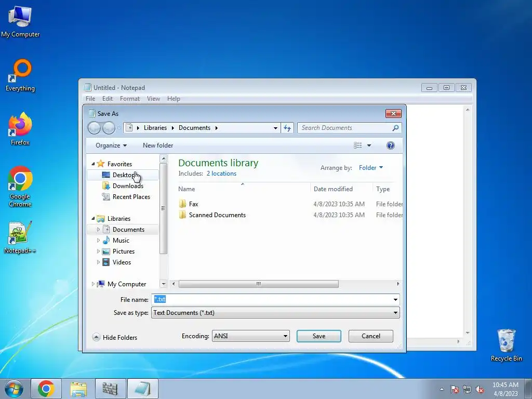Collapse the Libraries group
This screenshot has width=532, height=399.
[x=93, y=219]
